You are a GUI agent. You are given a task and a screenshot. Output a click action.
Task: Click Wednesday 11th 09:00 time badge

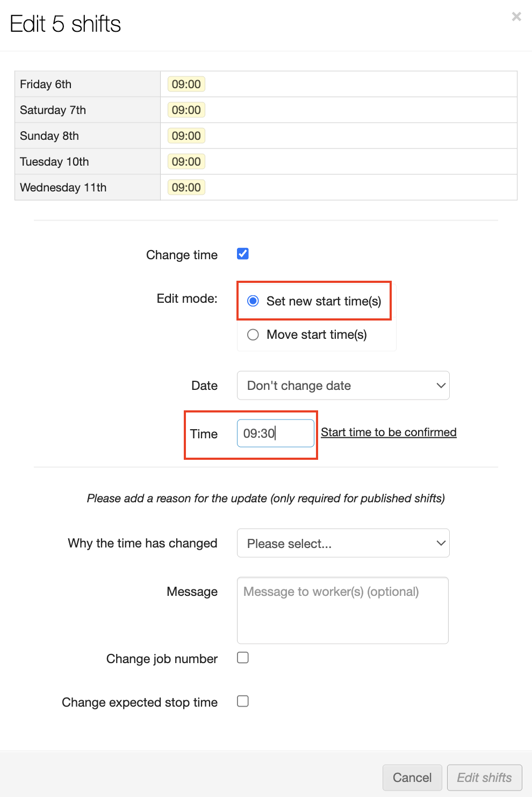pyautogui.click(x=186, y=188)
